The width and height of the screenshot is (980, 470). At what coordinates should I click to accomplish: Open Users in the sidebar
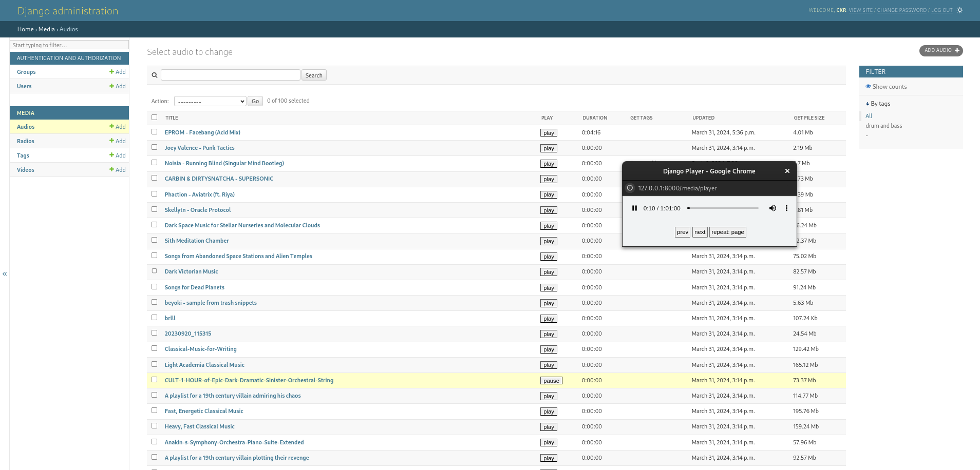pos(24,86)
